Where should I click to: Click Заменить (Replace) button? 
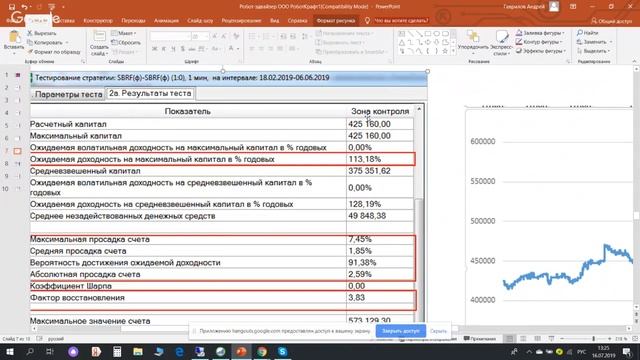coord(595,42)
